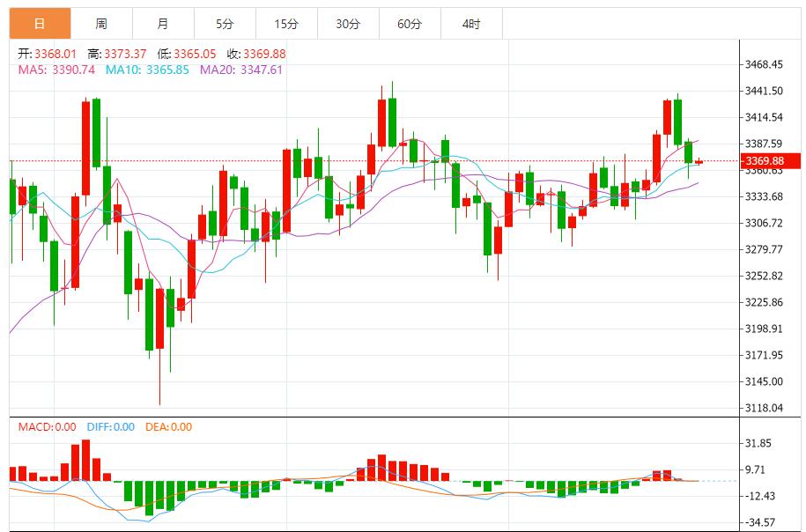Select the 15分 timeframe tab
The height and width of the screenshot is (532, 806).
(x=286, y=24)
